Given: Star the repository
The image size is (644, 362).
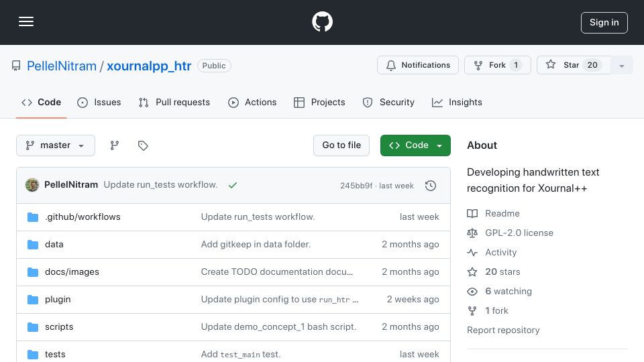Looking at the screenshot, I should (x=574, y=65).
